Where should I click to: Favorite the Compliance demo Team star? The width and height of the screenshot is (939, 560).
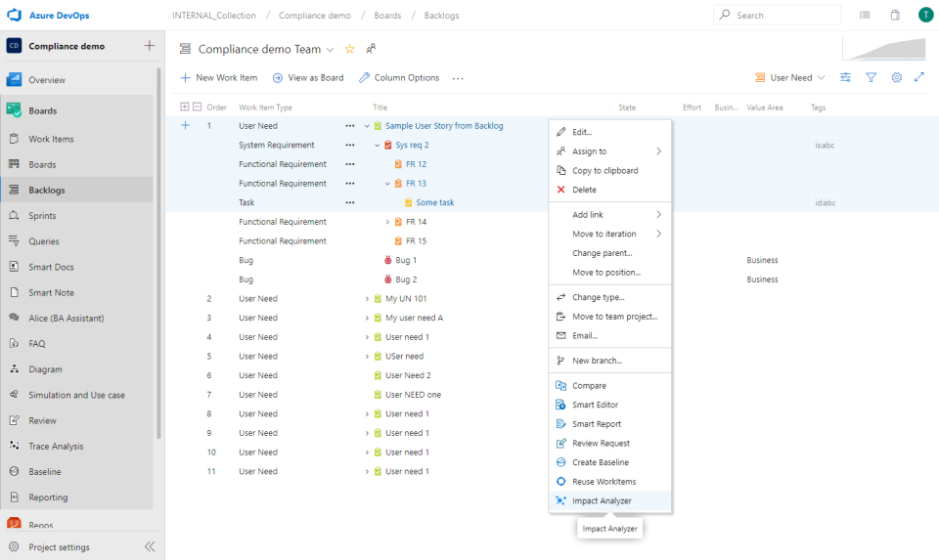tap(349, 49)
